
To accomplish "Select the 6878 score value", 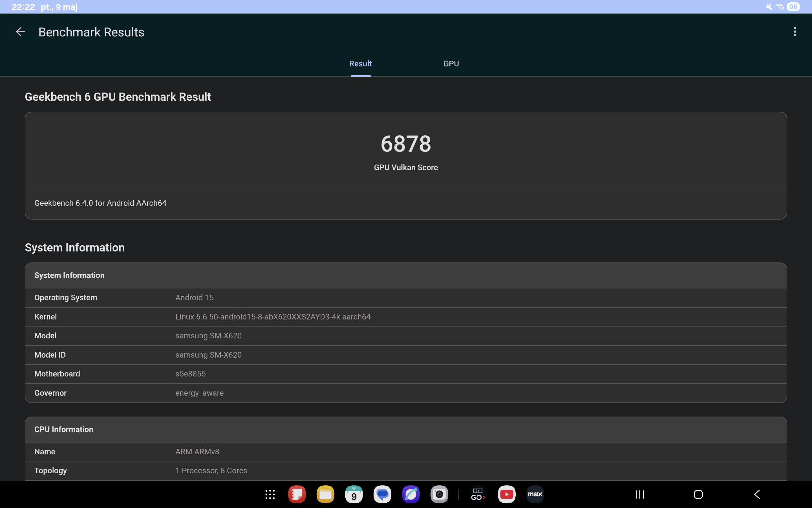I will pos(406,144).
